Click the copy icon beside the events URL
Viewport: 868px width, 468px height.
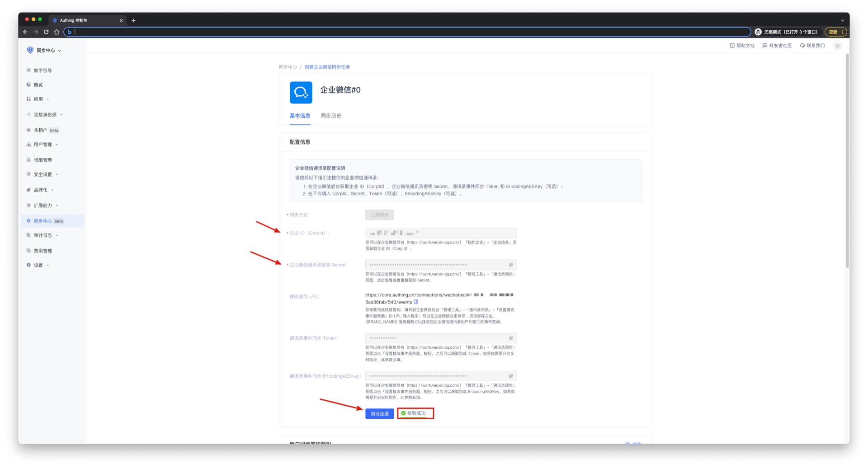416,302
